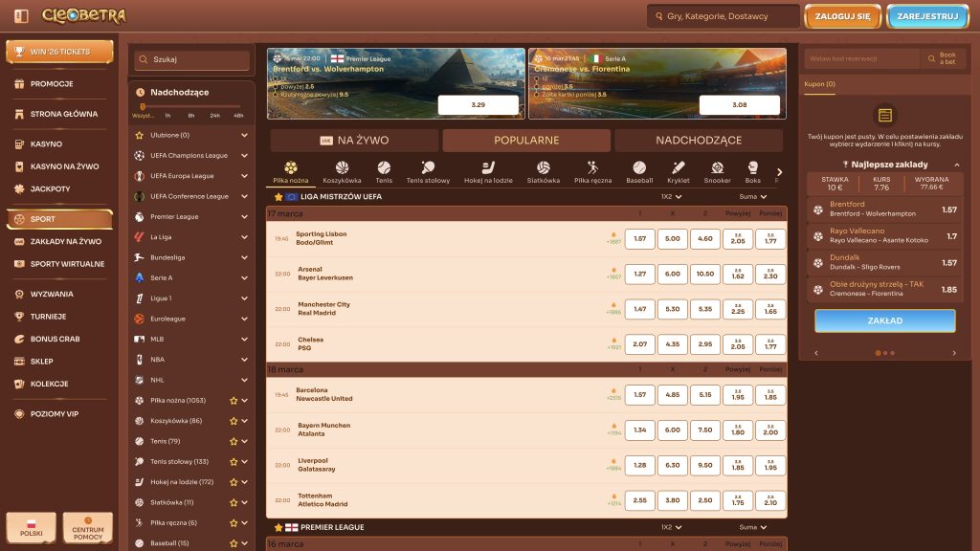Open Centrum Pomocy button

(x=87, y=528)
